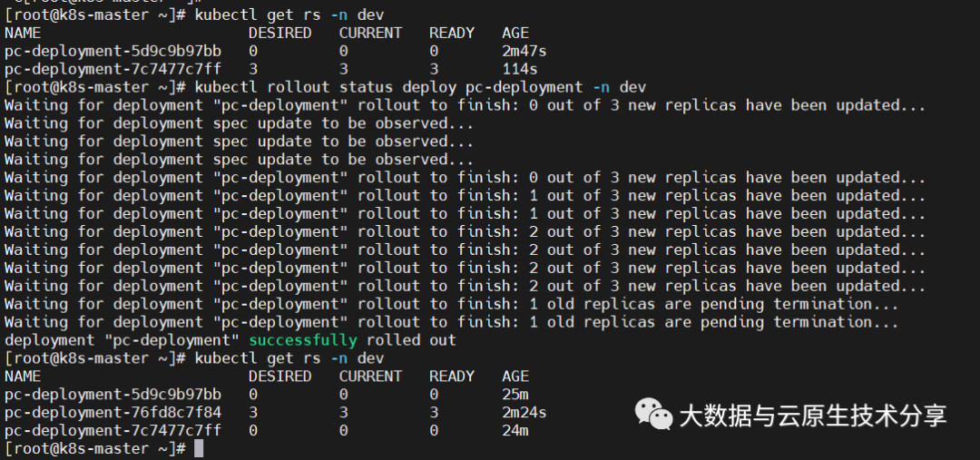This screenshot has width=980, height=460.
Task: Click the "2m24s" age value
Action: tap(524, 413)
